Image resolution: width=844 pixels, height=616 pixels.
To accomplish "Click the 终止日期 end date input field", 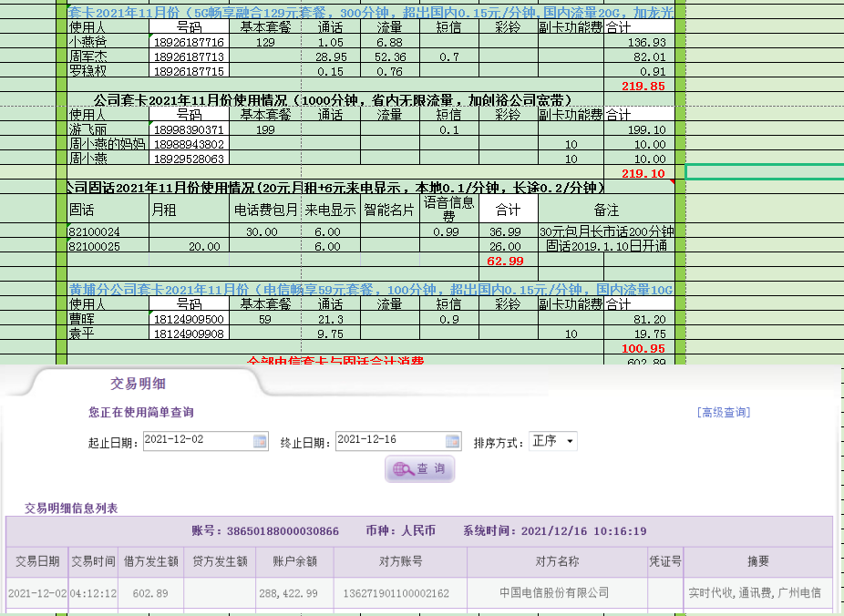I will click(390, 442).
